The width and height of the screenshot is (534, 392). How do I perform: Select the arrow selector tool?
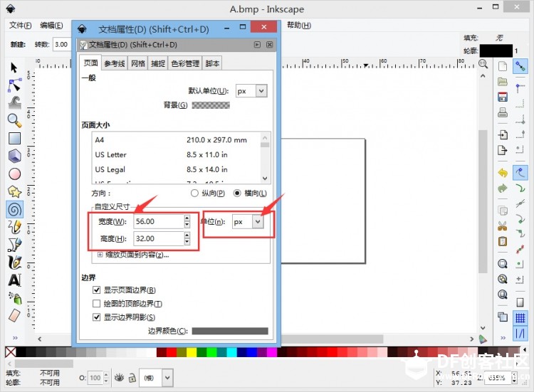point(14,68)
